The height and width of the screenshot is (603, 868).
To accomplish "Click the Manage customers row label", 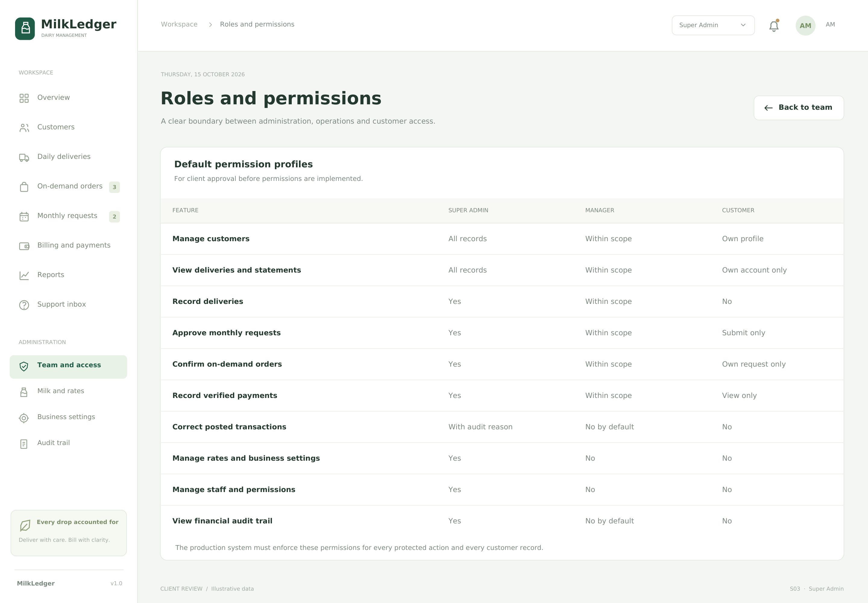I will pyautogui.click(x=211, y=239).
